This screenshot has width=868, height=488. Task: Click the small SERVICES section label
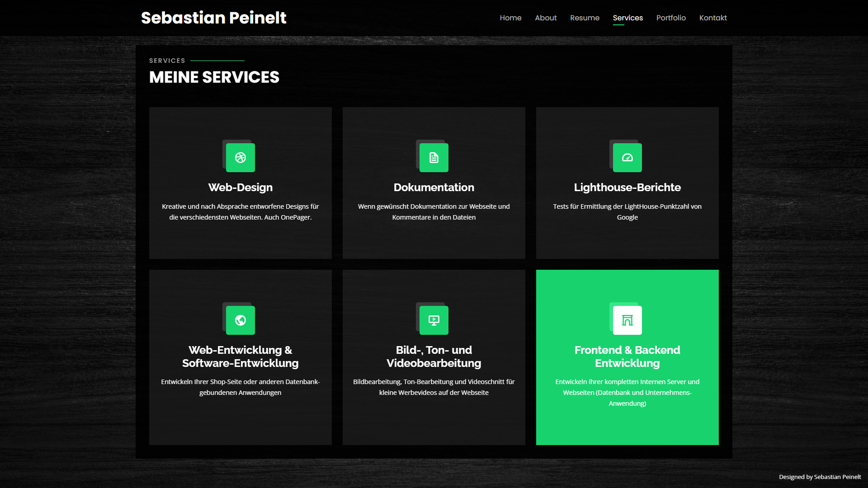coord(167,61)
